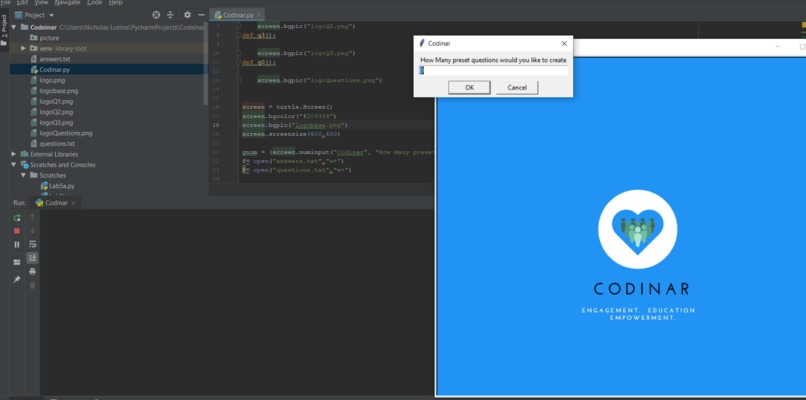The width and height of the screenshot is (806, 400).
Task: Collapse the def q0 code fold marker
Action: click(x=239, y=62)
